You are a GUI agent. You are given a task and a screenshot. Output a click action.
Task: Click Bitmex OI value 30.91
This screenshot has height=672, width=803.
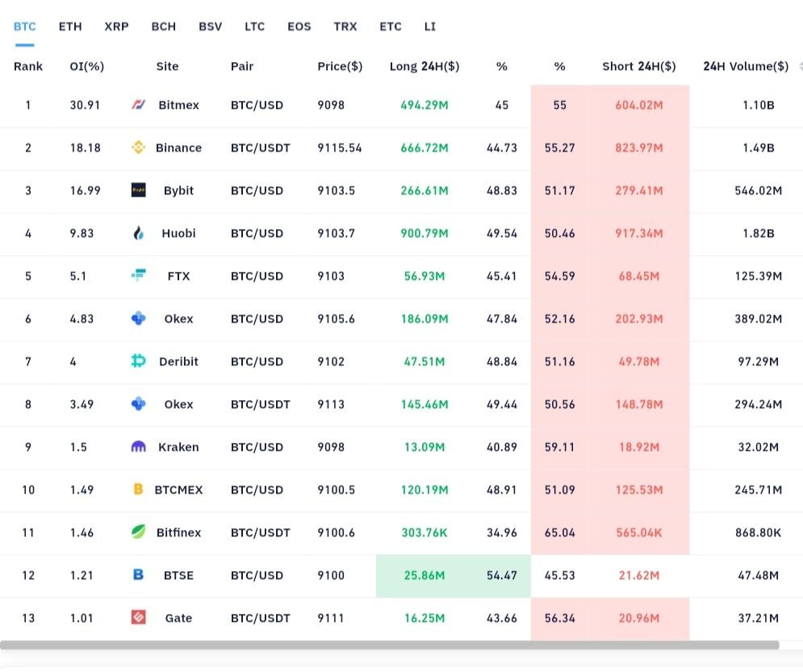[x=85, y=105]
